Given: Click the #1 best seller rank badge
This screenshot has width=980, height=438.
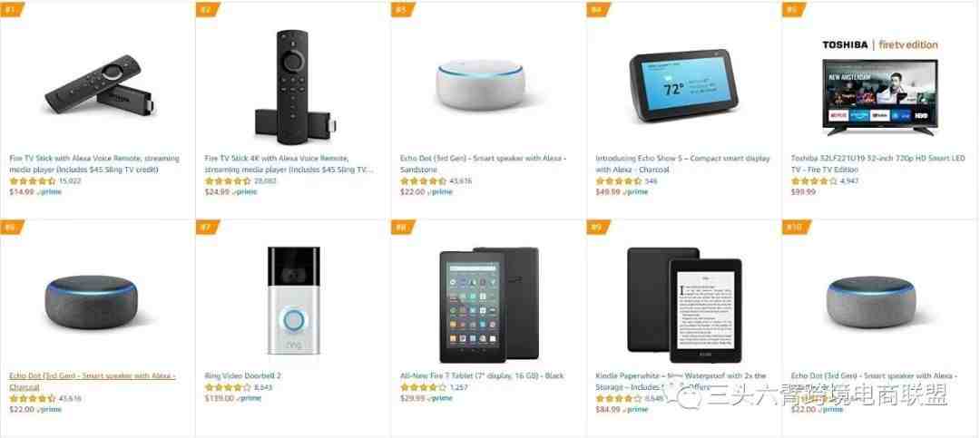Looking at the screenshot, I should click(11, 9).
